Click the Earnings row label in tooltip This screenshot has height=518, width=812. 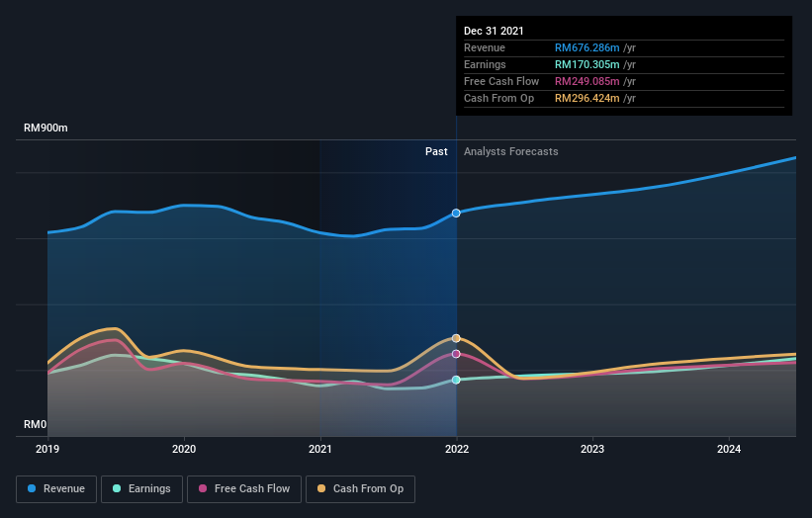point(485,64)
